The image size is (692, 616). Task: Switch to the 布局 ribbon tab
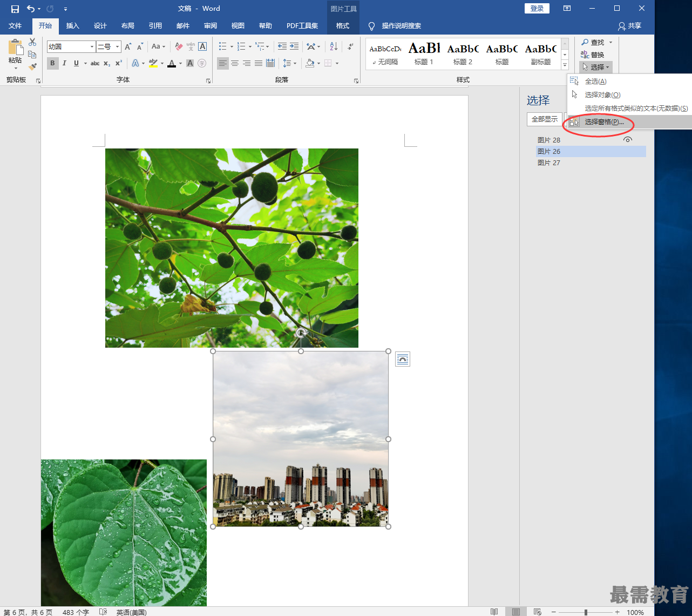128,26
